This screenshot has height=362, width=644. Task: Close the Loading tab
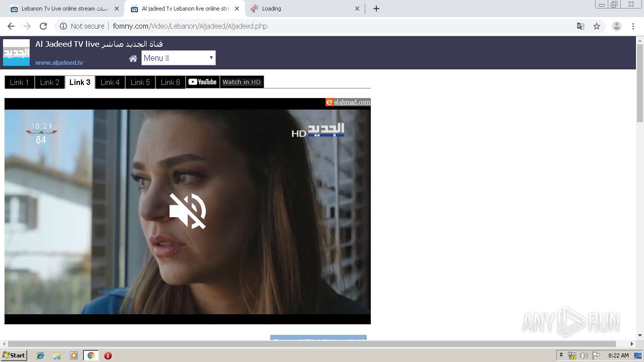(357, 9)
